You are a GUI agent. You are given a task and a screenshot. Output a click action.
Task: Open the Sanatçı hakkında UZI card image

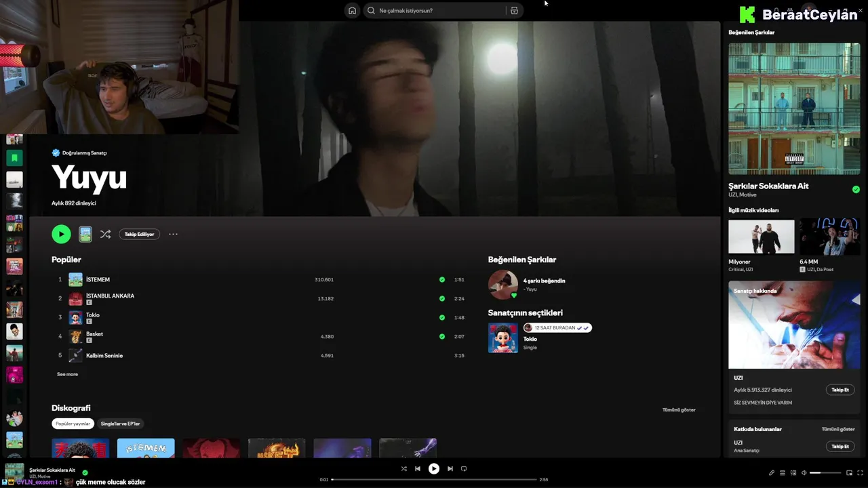794,325
